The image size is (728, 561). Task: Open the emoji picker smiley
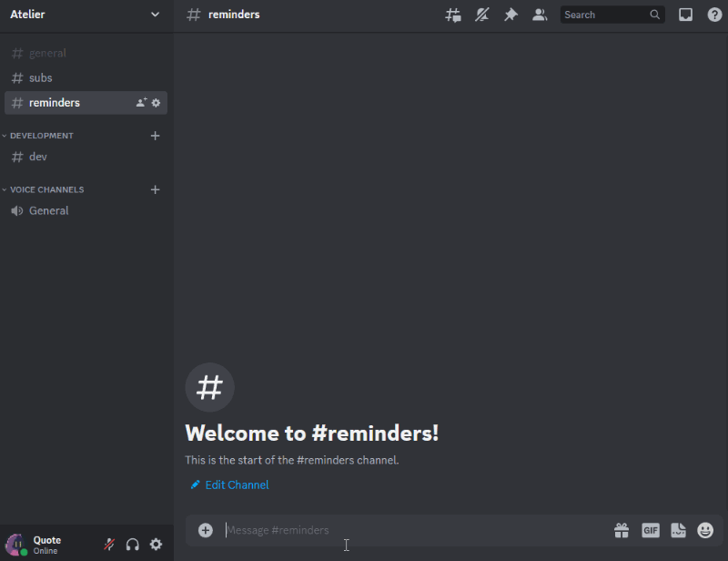point(705,530)
